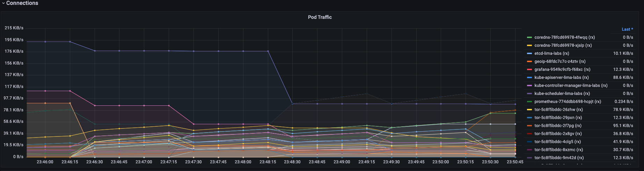Change tor-5c8f5bddc-26zhw yellow swatch color
Image resolution: width=644 pixels, height=171 pixels.
pos(529,110)
